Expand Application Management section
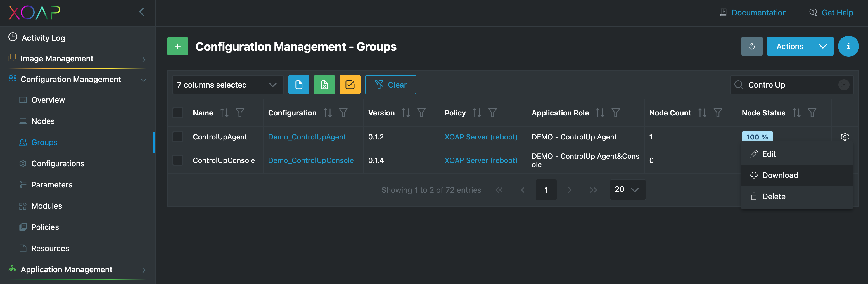 pyautogui.click(x=77, y=269)
